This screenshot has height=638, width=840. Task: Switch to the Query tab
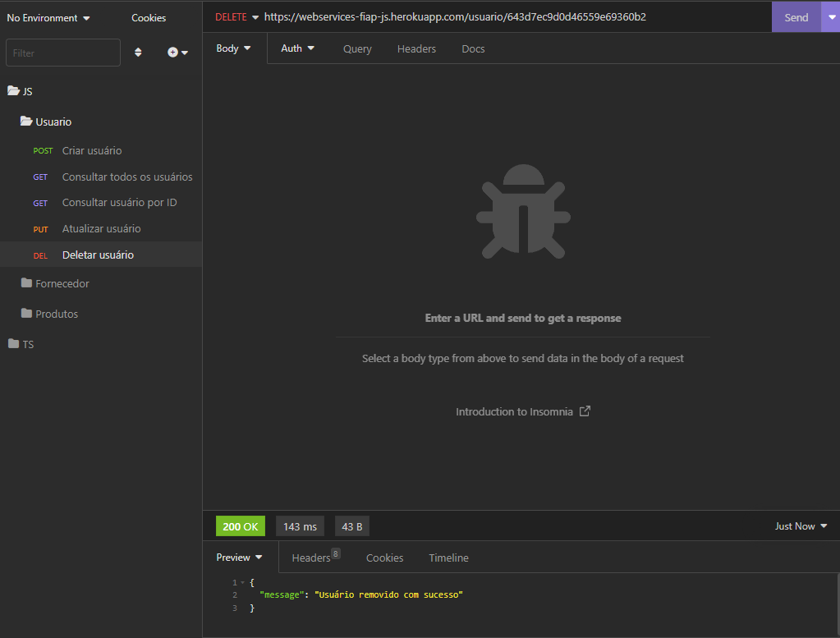[x=357, y=48]
